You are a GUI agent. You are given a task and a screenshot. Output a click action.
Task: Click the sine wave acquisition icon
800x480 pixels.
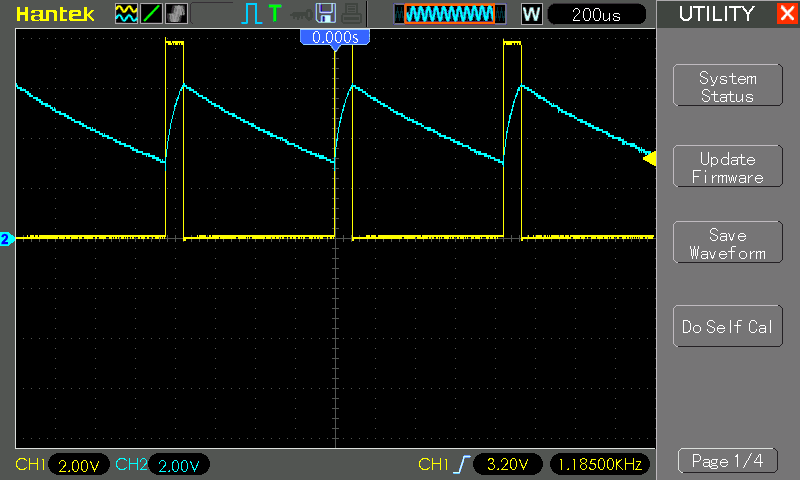click(126, 14)
